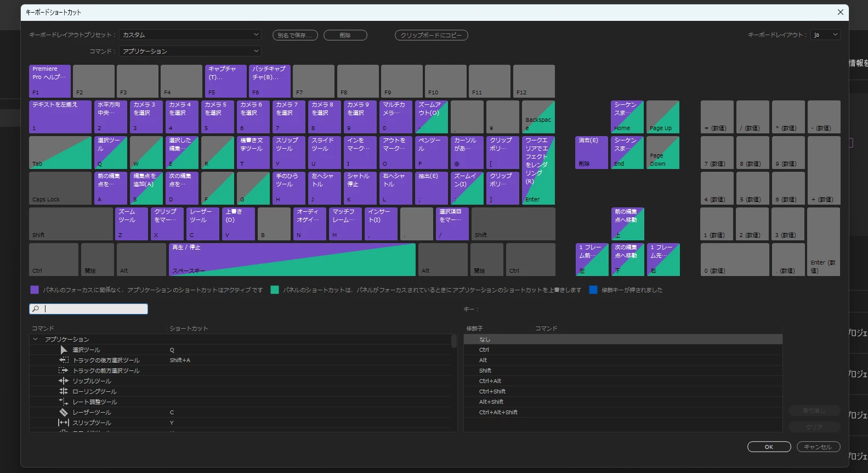Click the Page Down key

663,153
